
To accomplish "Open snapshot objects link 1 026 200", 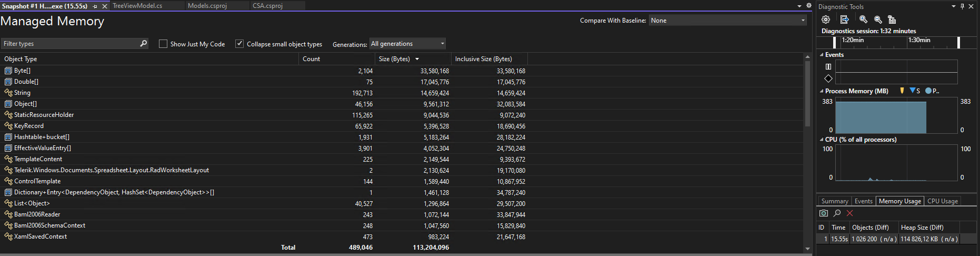I will [864, 239].
